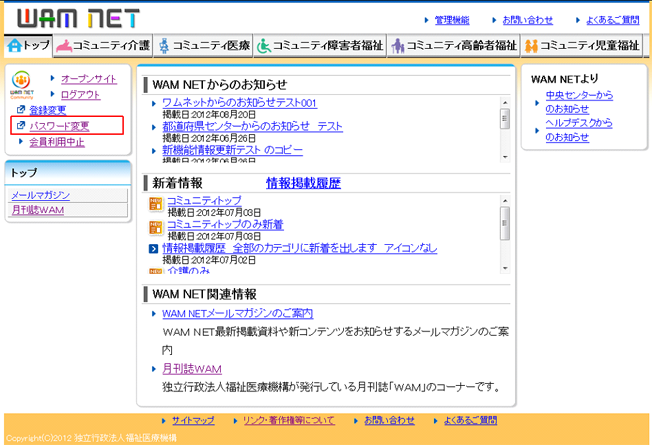
Task: Click 掲載日:2012年08月20日 text
Action: 209,114
